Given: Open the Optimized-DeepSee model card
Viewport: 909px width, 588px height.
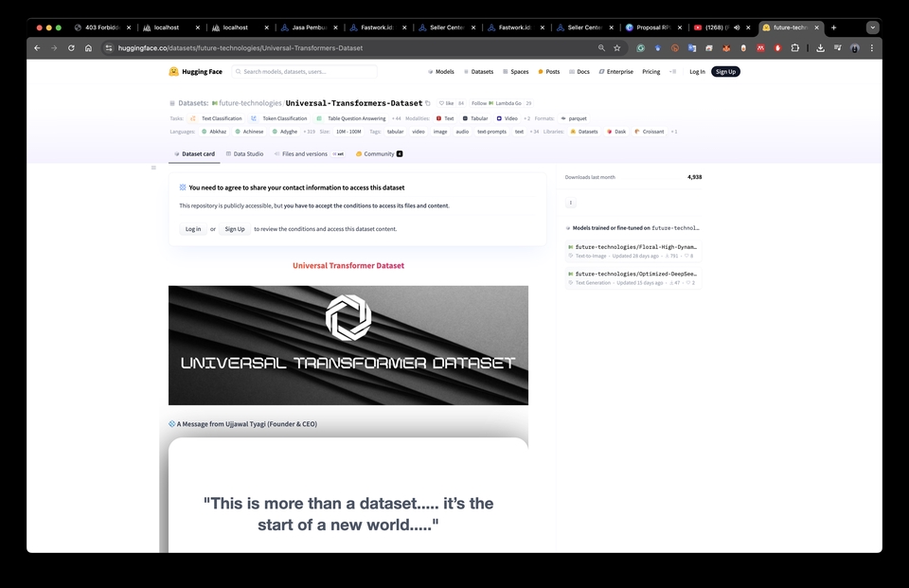Looking at the screenshot, I should point(633,277).
